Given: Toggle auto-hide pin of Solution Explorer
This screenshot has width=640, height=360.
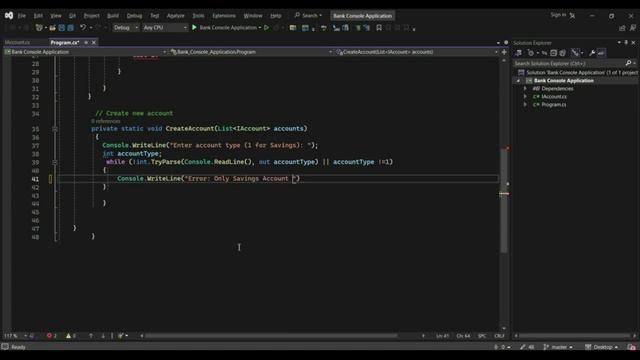Looking at the screenshot, I should [x=626, y=42].
